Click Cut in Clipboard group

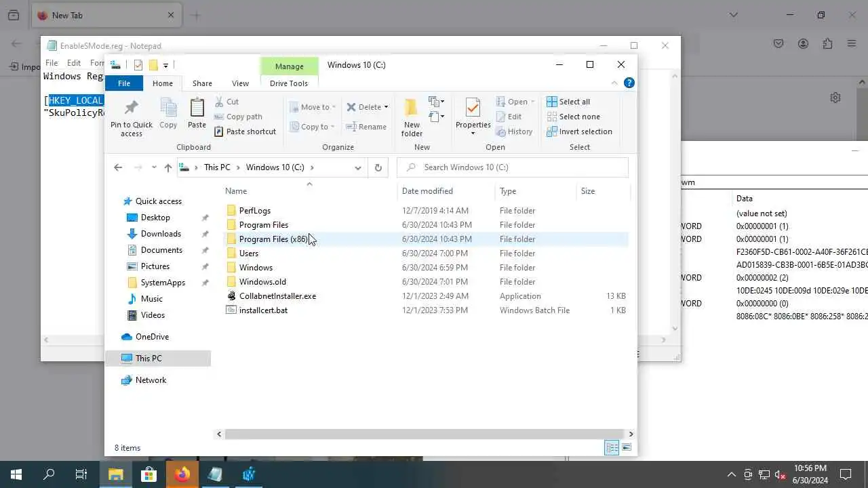[x=227, y=102]
